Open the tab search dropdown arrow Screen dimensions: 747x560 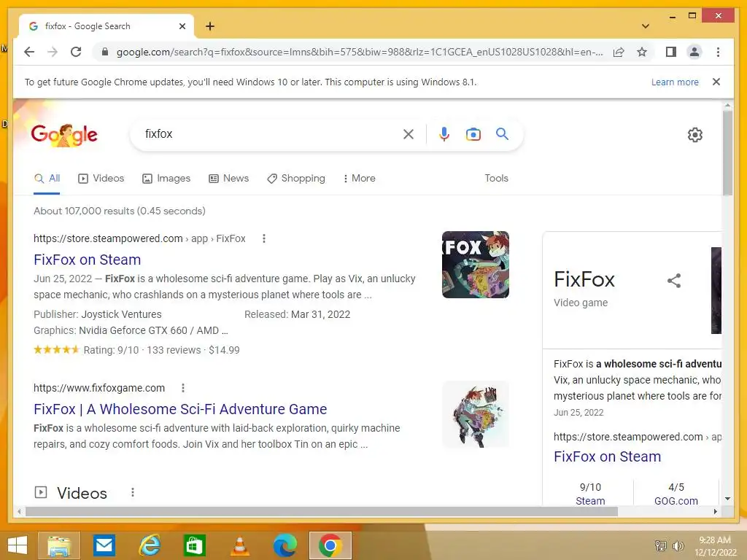646,26
